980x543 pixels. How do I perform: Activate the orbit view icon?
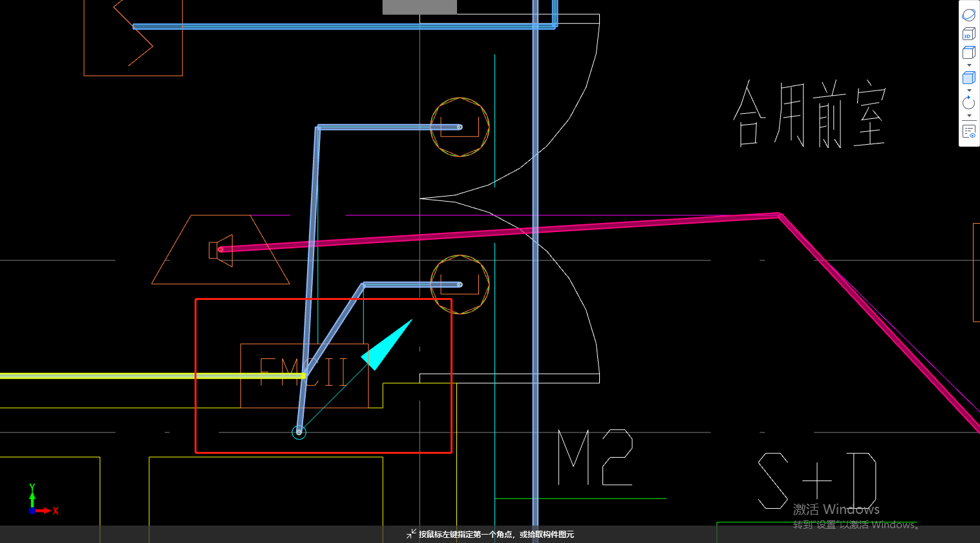968,15
